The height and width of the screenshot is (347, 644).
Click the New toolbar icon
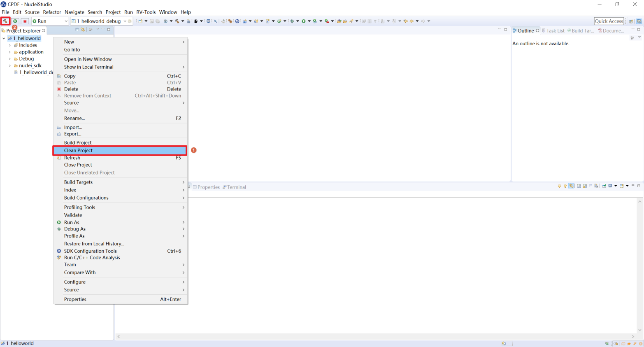(x=140, y=21)
